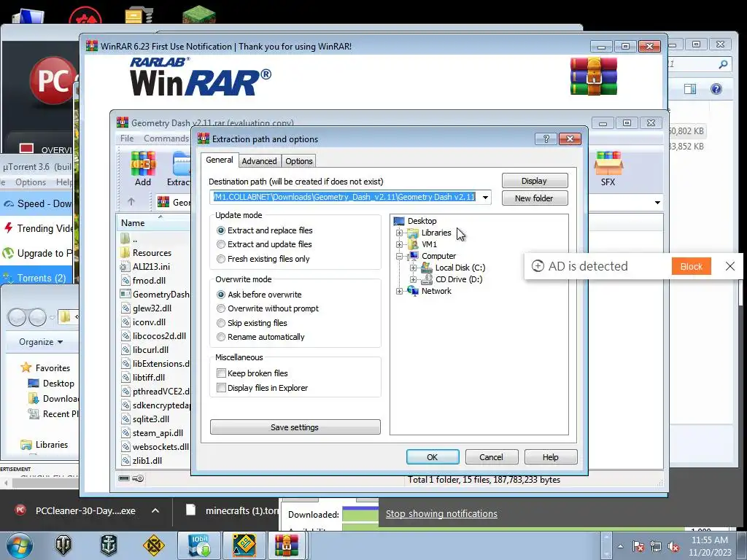The height and width of the screenshot is (560, 747).
Task: Open the Organize dropdown in Explorer
Action: pos(41,342)
